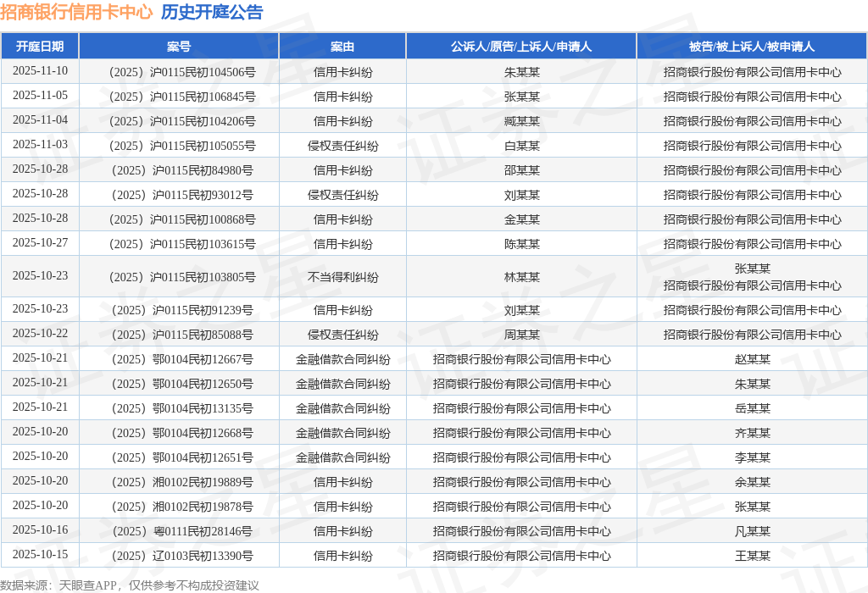Click the 招商银行信用卡中心 title text
Viewport: 868px width, 593px height.
76,12
